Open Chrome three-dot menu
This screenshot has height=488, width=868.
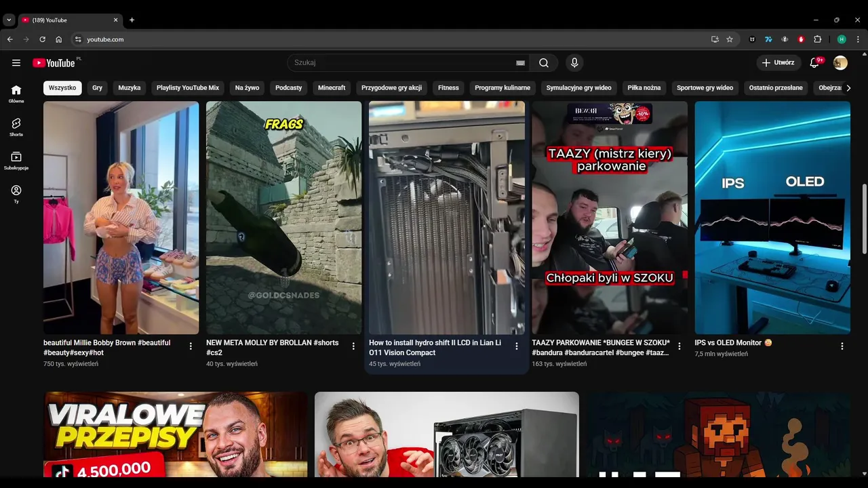coord(858,39)
